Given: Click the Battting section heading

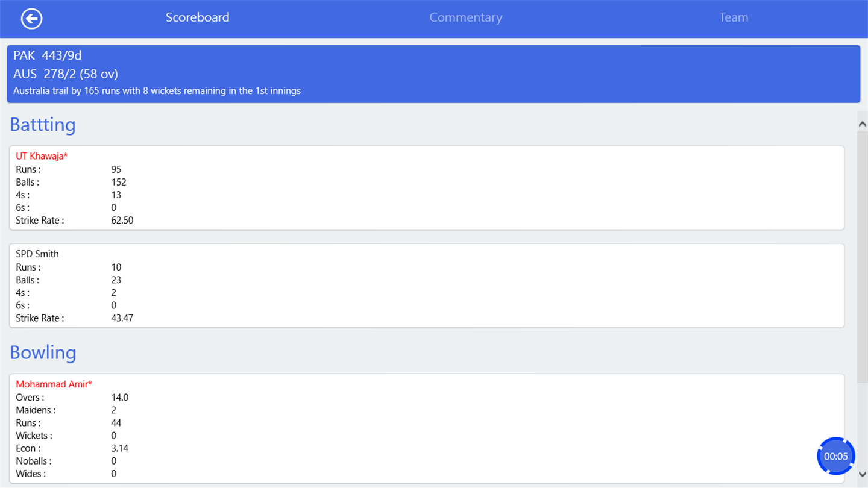Looking at the screenshot, I should pos(43,125).
